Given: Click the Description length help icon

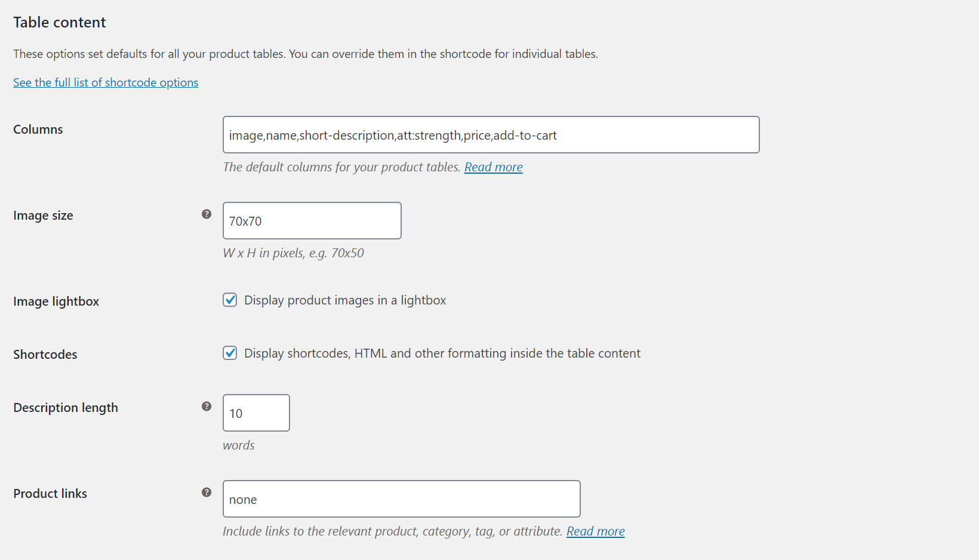Looking at the screenshot, I should [x=207, y=407].
